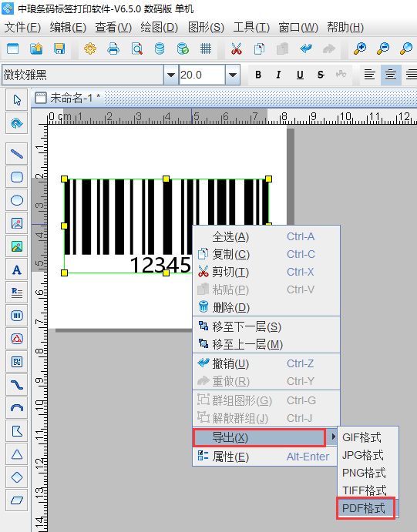Image resolution: width=417 pixels, height=532 pixels.
Task: Toggle underline formatting
Action: tap(300, 75)
